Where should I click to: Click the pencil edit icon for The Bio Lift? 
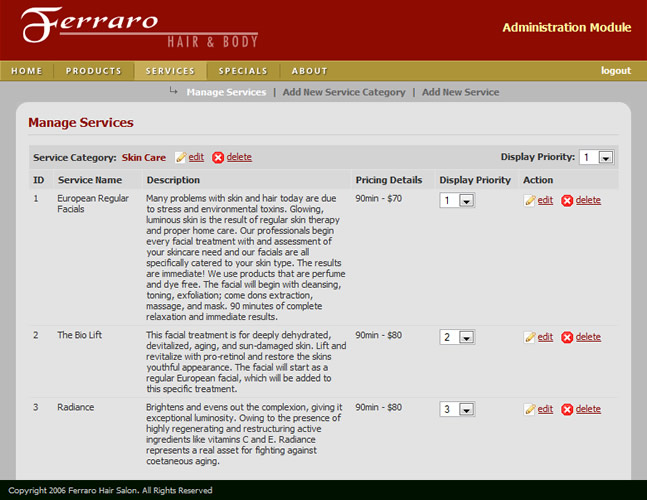530,337
